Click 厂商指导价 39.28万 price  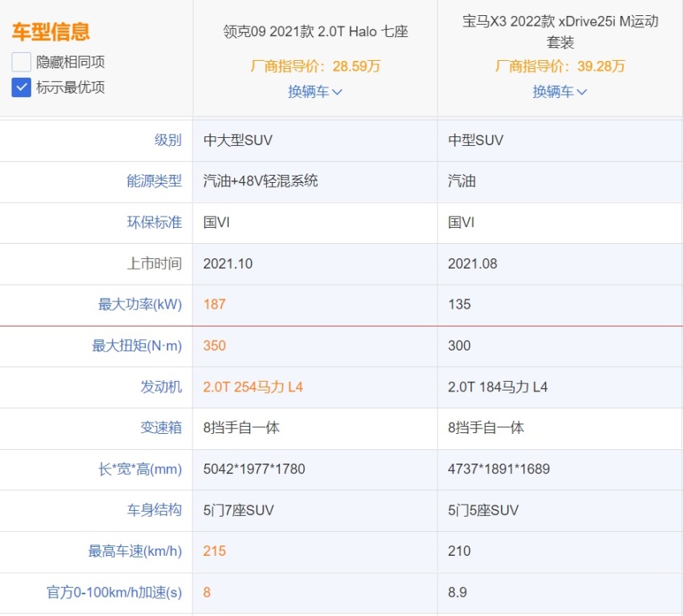(560, 67)
